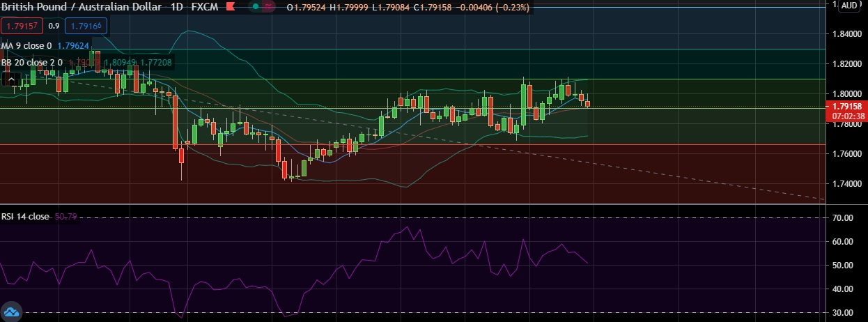Viewport: 868px width, 322px height.
Task: Select the RSI 14 close indicator label
Action: pos(24,217)
